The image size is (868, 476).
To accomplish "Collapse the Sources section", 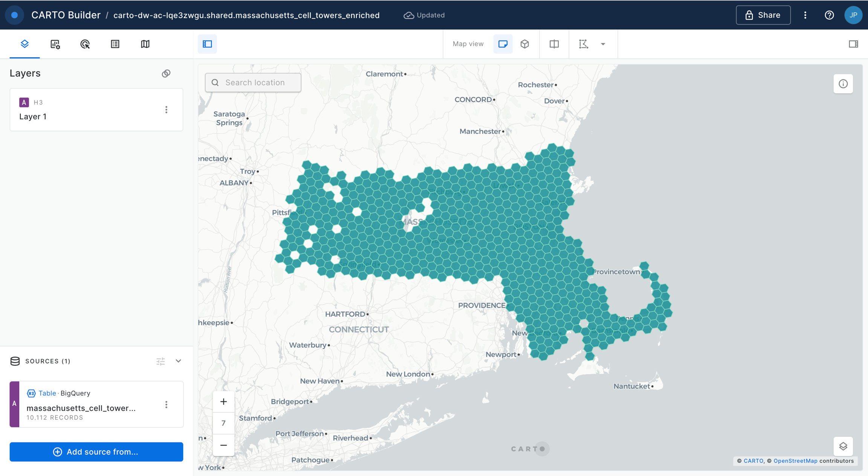I will (179, 361).
